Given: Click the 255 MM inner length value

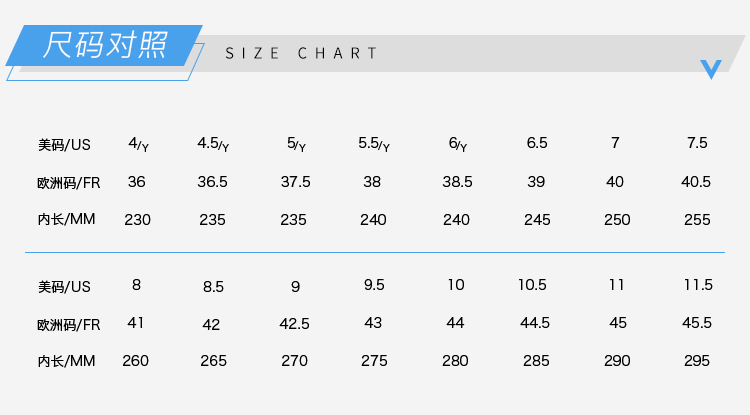Looking at the screenshot, I should [x=697, y=220].
